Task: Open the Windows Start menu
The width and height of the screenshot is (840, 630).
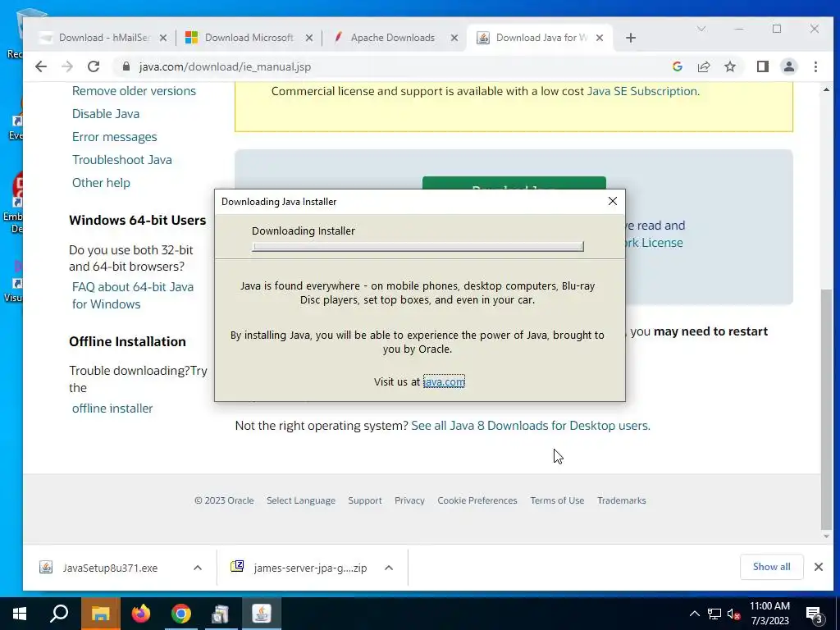Action: point(20,614)
